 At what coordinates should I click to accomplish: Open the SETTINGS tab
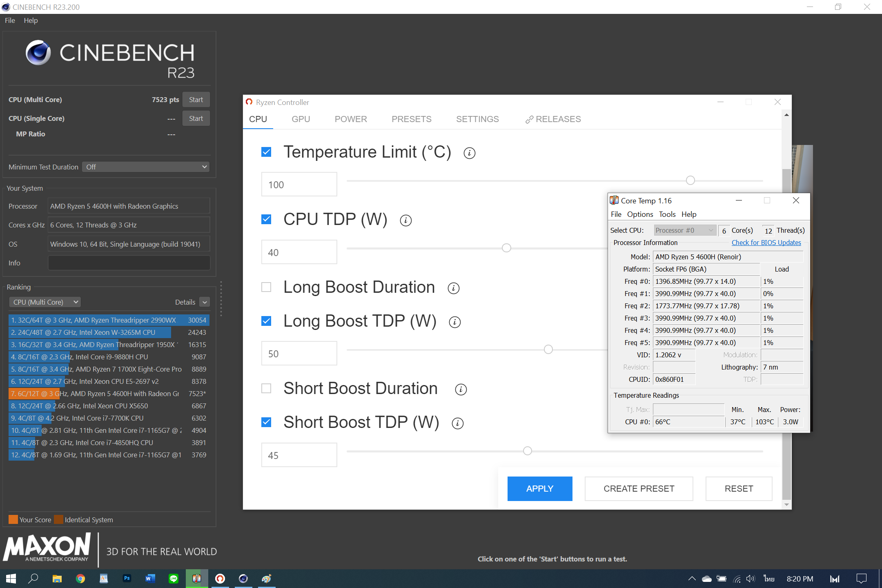(x=477, y=119)
